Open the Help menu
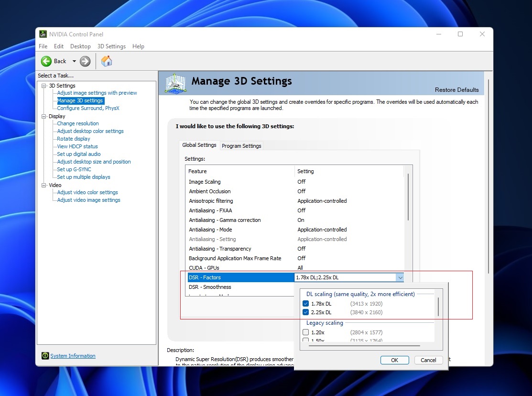Screen dimensions: 532x396 pyautogui.click(x=138, y=46)
